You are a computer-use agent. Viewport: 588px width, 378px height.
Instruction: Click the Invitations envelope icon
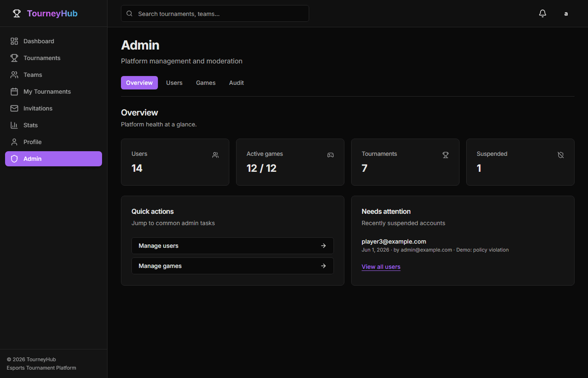[x=14, y=108]
